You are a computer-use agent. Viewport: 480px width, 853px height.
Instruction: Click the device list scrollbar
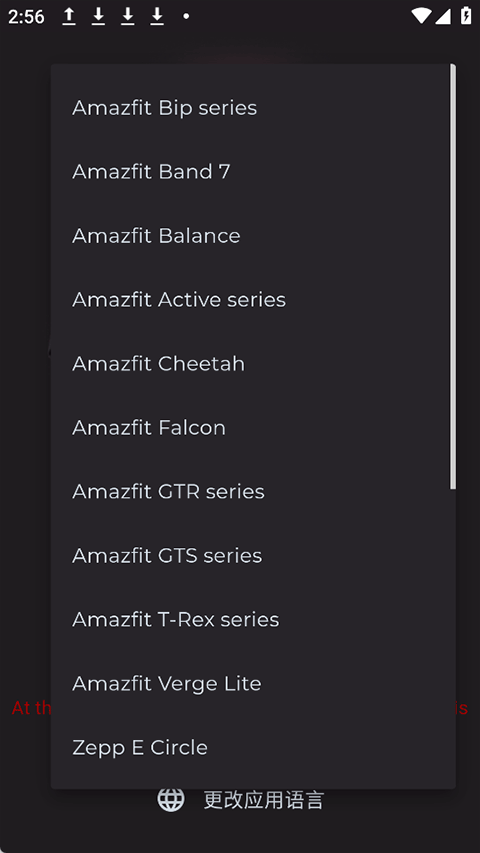[452, 276]
